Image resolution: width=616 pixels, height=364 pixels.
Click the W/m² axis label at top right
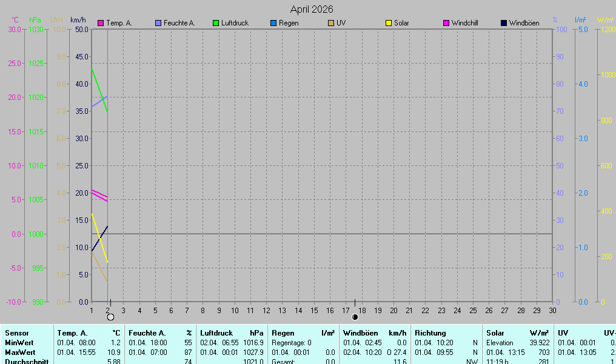pos(605,19)
